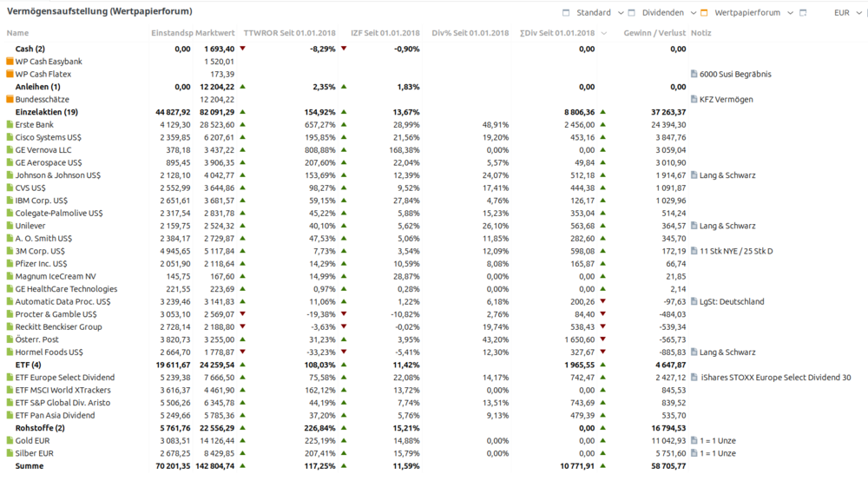Click the new view icon beside Wertpapierforum
Viewport: 868px width, 494px height.
(803, 13)
